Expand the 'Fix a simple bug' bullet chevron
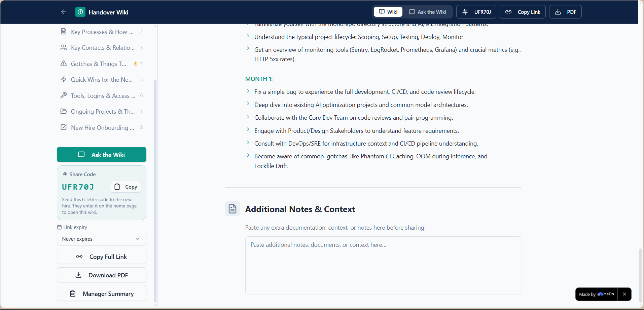Viewport: 644px width, 310px height. tap(248, 91)
